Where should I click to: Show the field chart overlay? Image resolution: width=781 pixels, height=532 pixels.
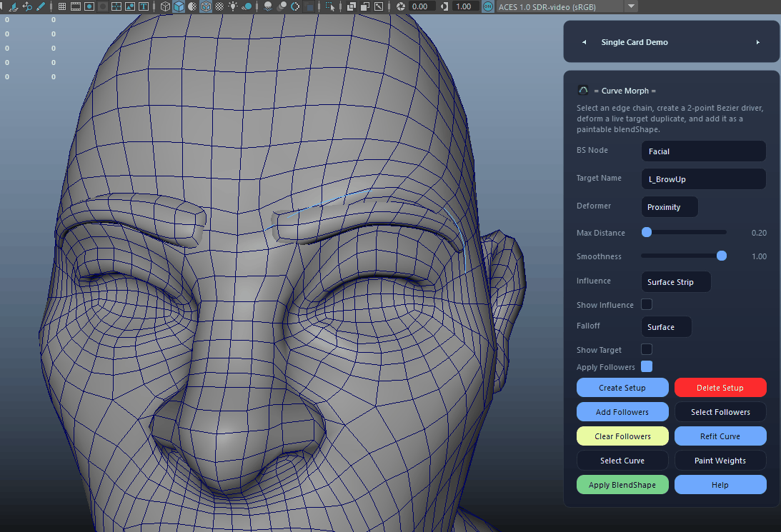[116, 6]
